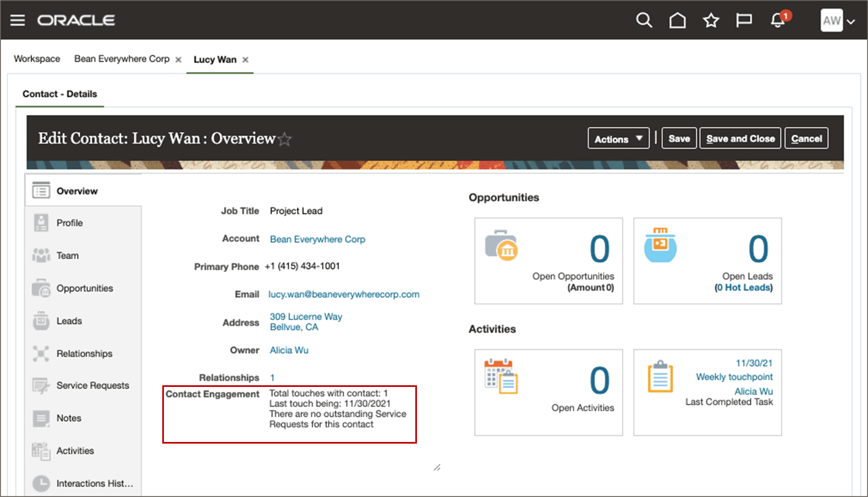868x497 pixels.
Task: Click Alicia Wu in Last Completed Task
Action: point(754,391)
